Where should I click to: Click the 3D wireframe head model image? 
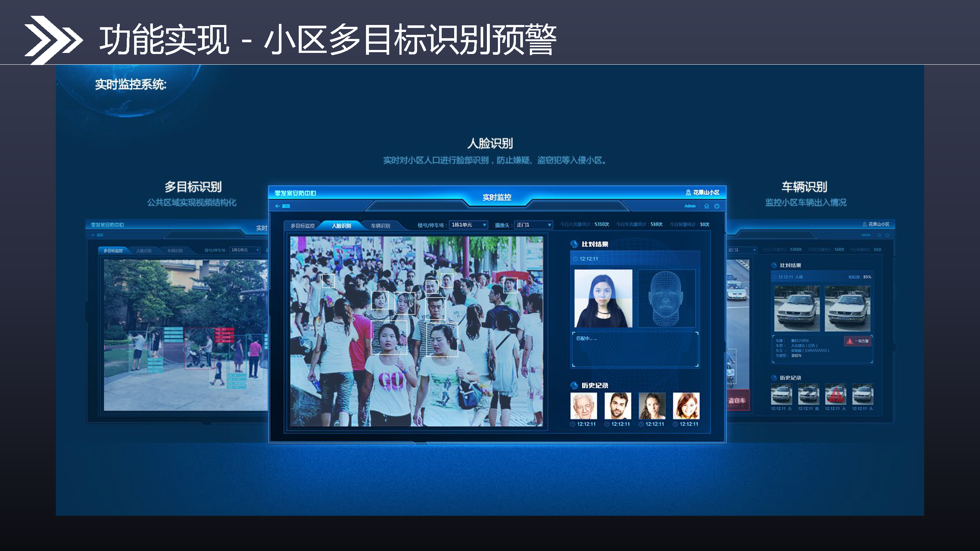pyautogui.click(x=666, y=299)
